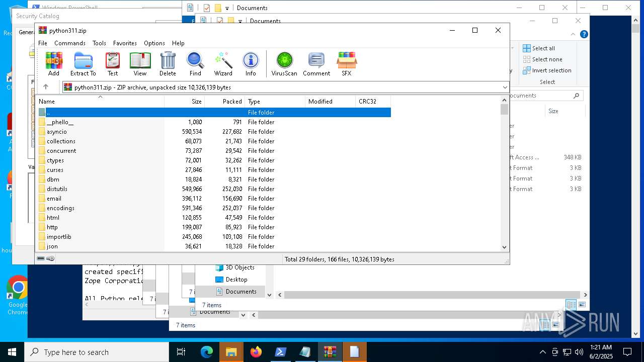
Task: Open Microsoft Edge in taskbar
Action: point(207,352)
